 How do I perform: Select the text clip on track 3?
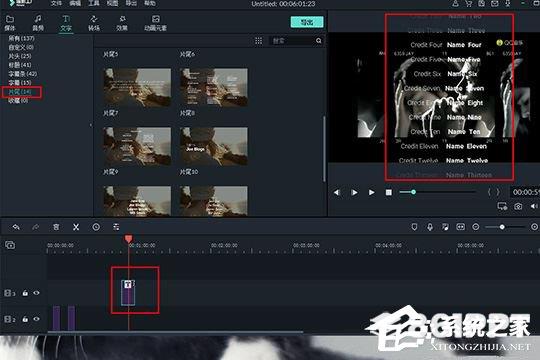pyautogui.click(x=128, y=292)
